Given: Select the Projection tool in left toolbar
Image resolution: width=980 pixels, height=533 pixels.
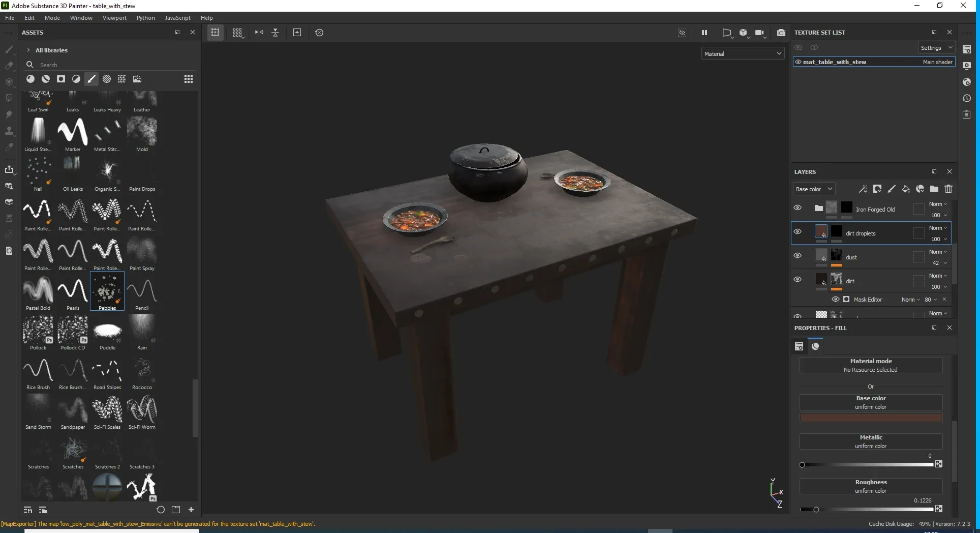Looking at the screenshot, I should 9,82.
